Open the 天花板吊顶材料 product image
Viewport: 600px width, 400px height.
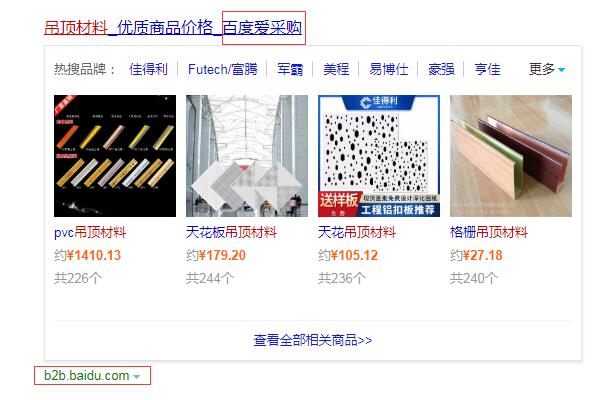tap(247, 156)
